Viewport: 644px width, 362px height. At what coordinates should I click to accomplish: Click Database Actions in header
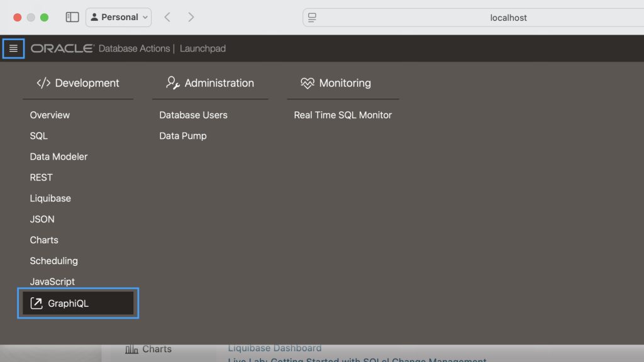click(x=135, y=48)
